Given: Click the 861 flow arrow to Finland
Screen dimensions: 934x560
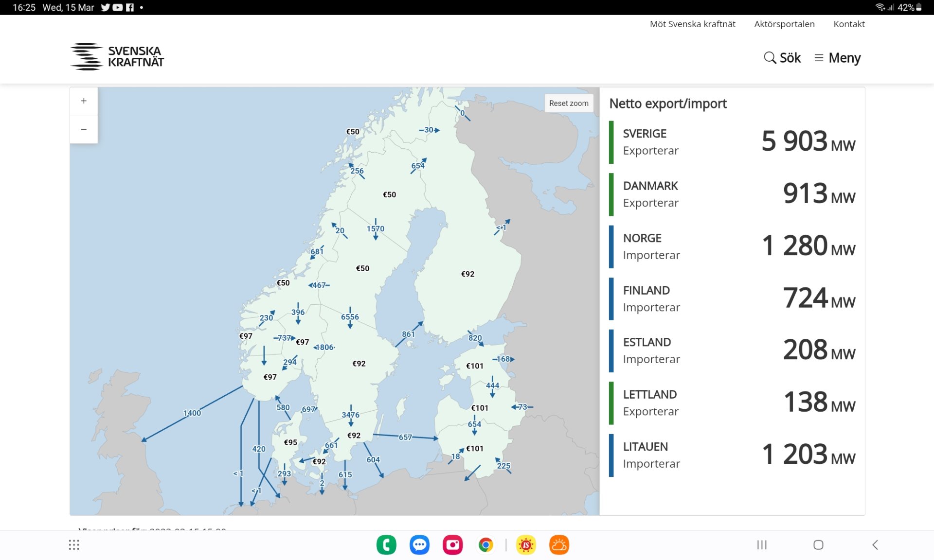Looking at the screenshot, I should point(409,334).
